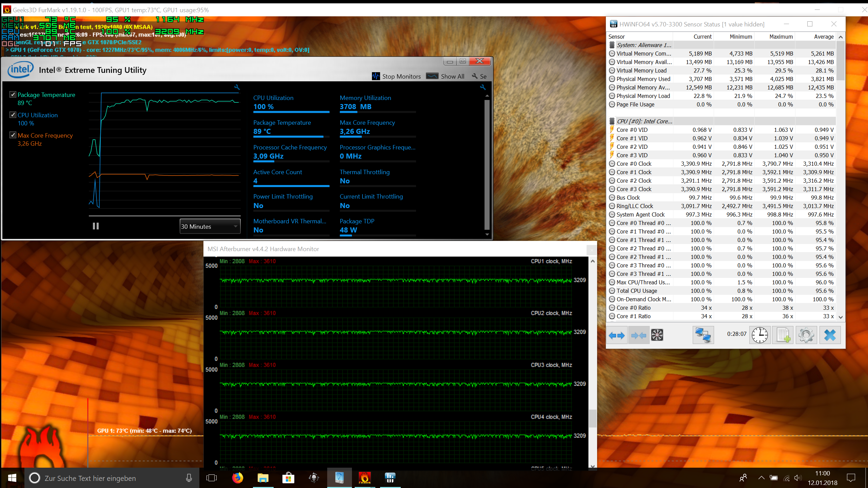The image size is (868, 488).
Task: Click HWiNFO logging start sheet icon
Action: click(x=783, y=335)
